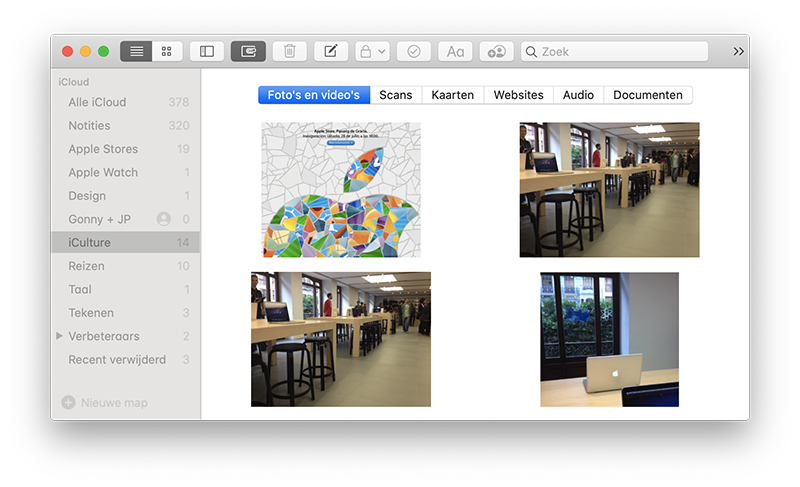Click the add people icon

[x=496, y=52]
